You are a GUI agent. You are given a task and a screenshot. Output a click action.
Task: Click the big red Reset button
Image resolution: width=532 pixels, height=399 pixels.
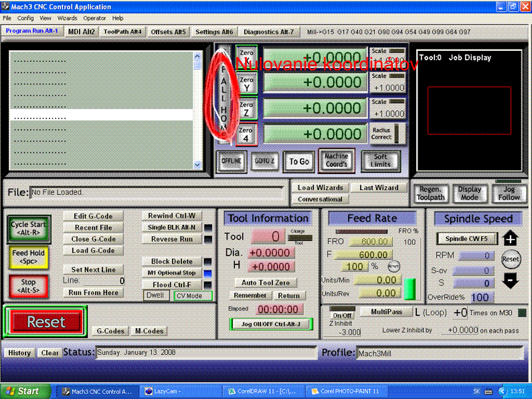(46, 322)
